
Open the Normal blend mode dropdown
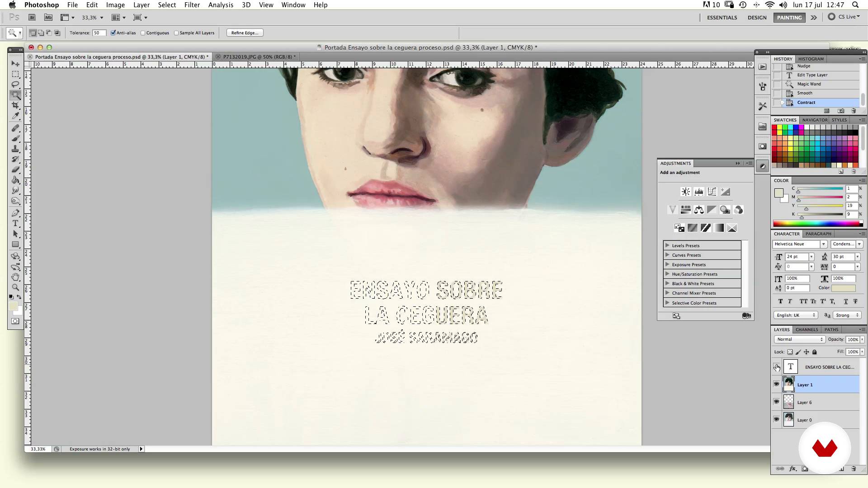[800, 339]
